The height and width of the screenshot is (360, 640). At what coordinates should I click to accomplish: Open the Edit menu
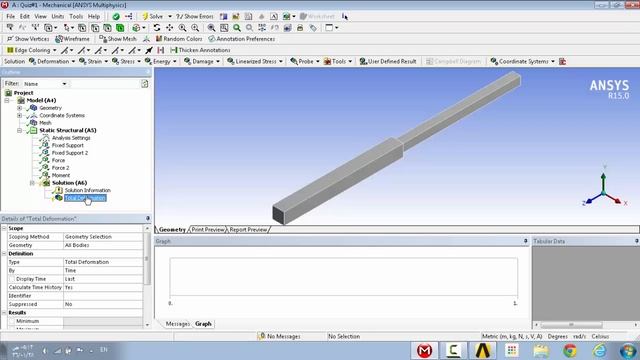coord(24,16)
